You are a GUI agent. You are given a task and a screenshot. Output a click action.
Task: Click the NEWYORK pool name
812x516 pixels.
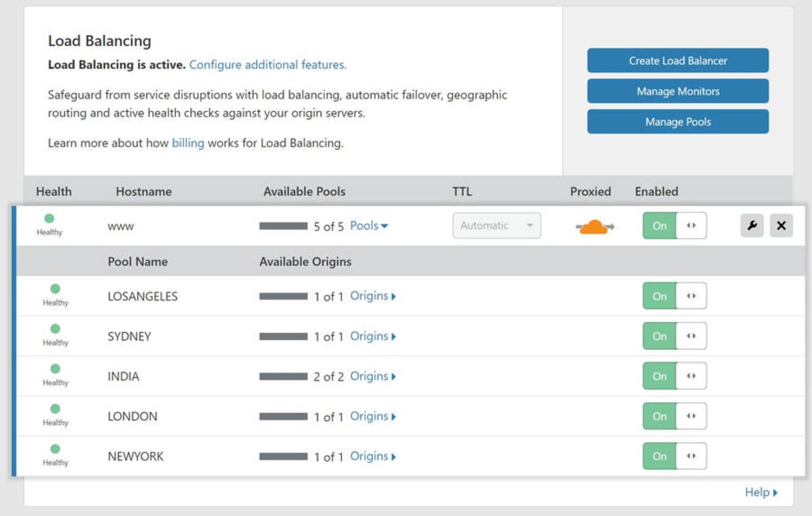tap(136, 457)
